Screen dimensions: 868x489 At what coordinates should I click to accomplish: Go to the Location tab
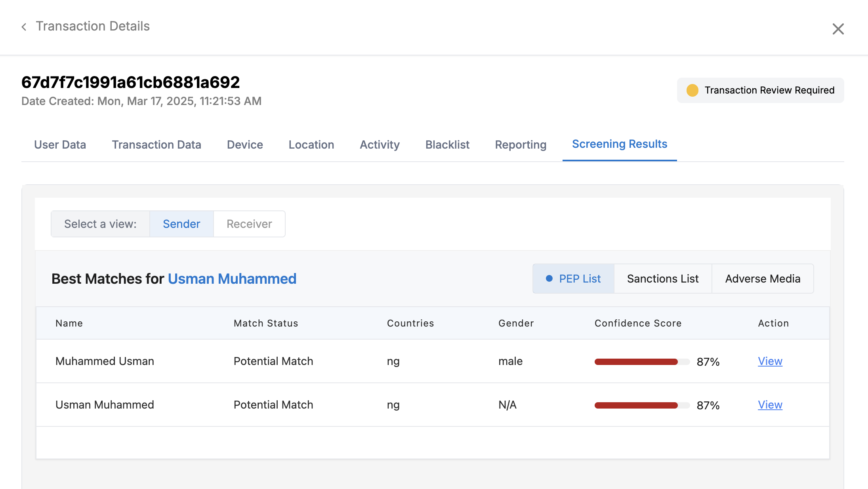tap(311, 145)
